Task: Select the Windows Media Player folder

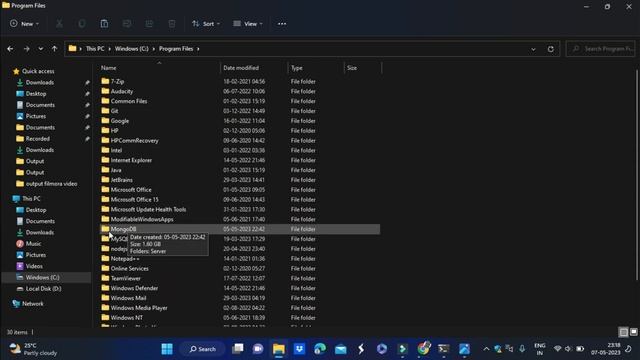Action: [139, 308]
